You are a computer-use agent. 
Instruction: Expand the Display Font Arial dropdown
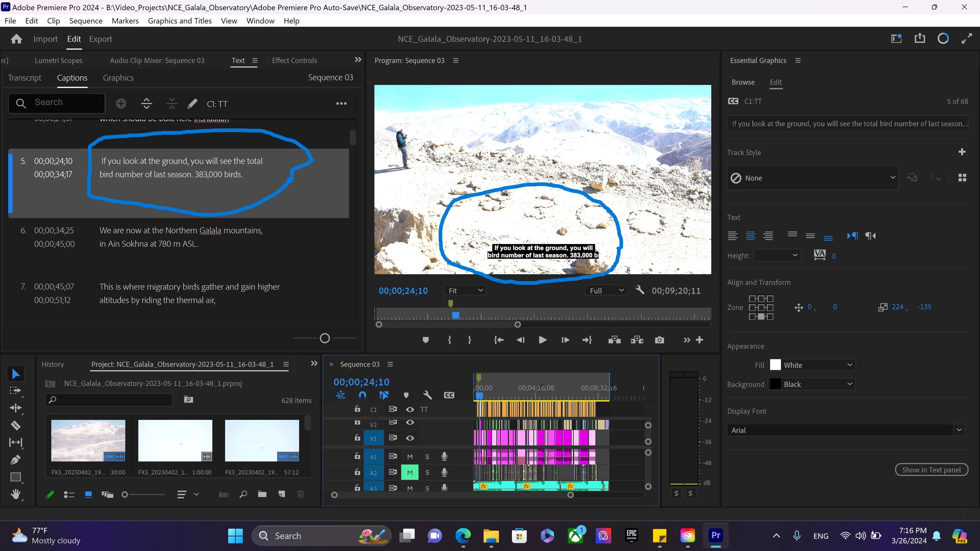[959, 430]
